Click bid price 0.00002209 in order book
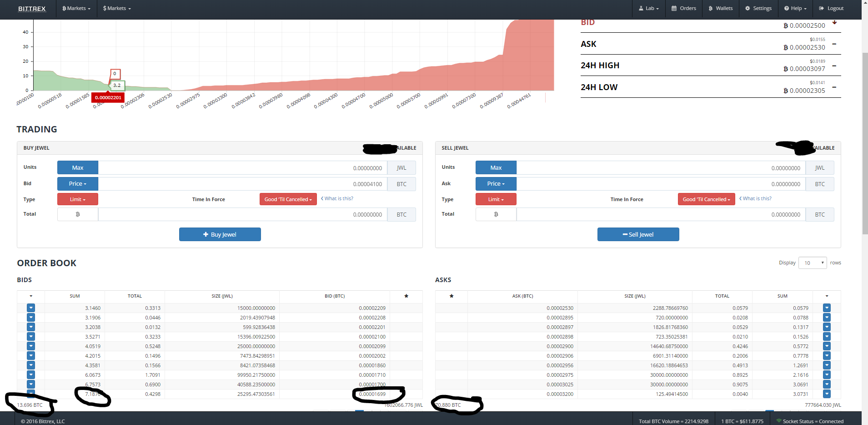The height and width of the screenshot is (425, 868). [x=372, y=308]
